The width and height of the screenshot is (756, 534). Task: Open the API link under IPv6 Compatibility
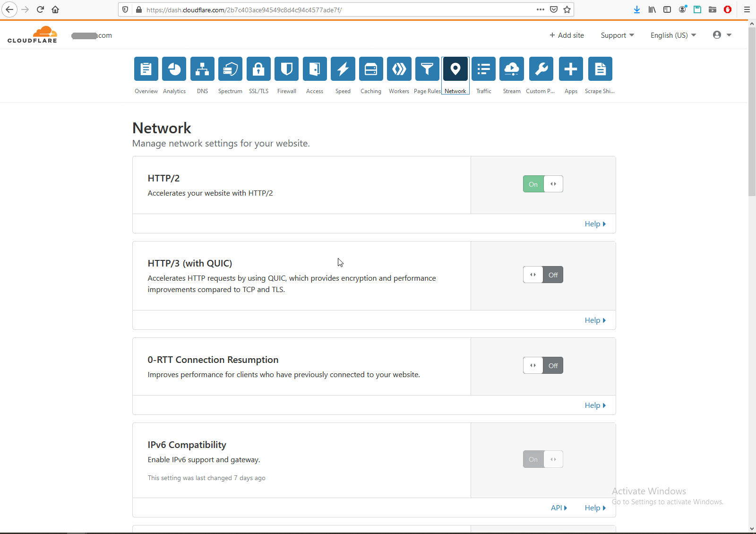click(x=558, y=508)
